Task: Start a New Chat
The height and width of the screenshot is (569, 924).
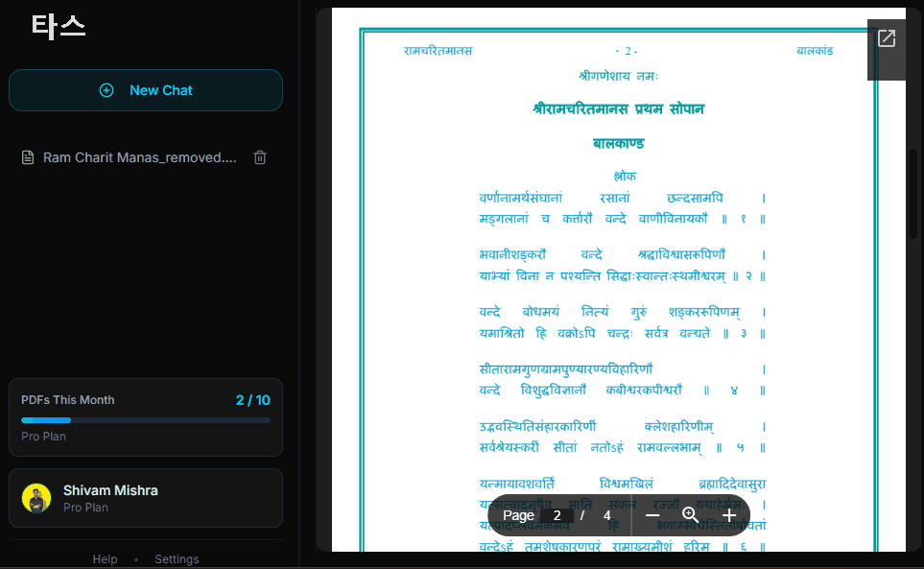Action: (146, 90)
